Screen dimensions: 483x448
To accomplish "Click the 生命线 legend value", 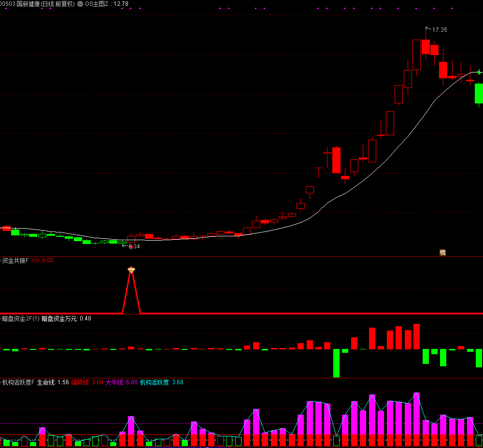I will pos(53,382).
